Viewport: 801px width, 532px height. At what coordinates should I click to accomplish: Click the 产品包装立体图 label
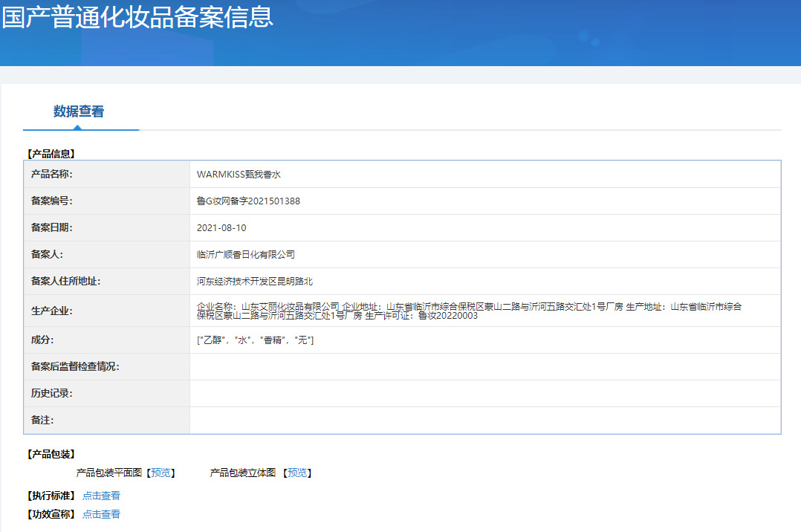point(243,473)
